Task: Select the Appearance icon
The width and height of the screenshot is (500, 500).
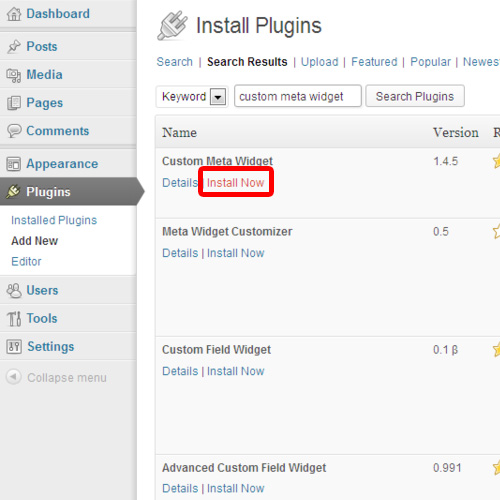Action: (14, 164)
